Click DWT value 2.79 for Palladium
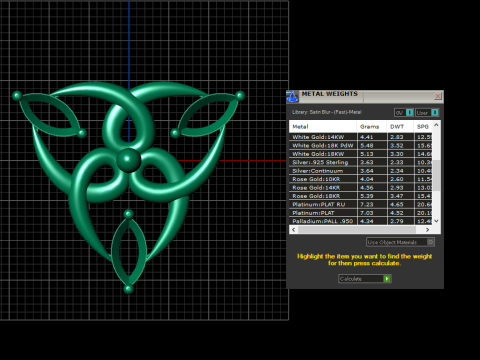The image size is (480, 360). coord(397,221)
